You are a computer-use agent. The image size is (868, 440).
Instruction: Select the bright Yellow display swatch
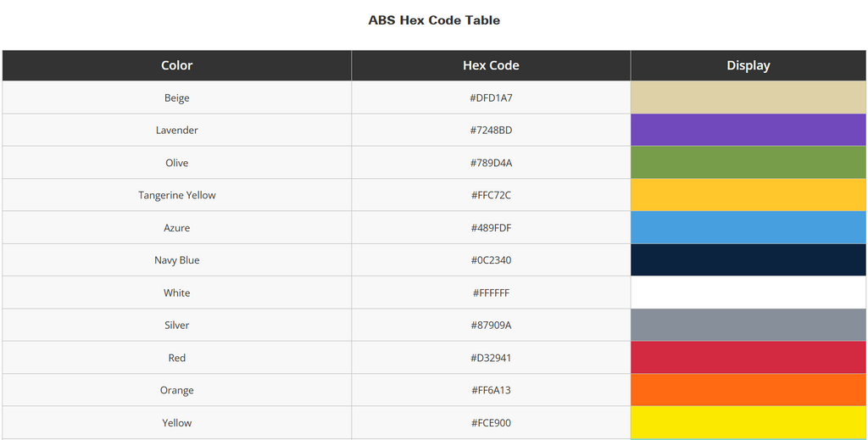tap(748, 422)
